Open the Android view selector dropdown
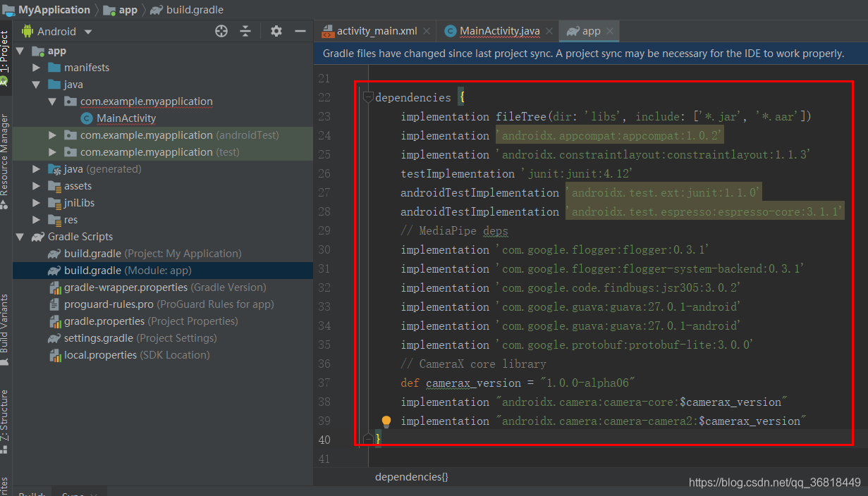The image size is (868, 496). [x=57, y=31]
